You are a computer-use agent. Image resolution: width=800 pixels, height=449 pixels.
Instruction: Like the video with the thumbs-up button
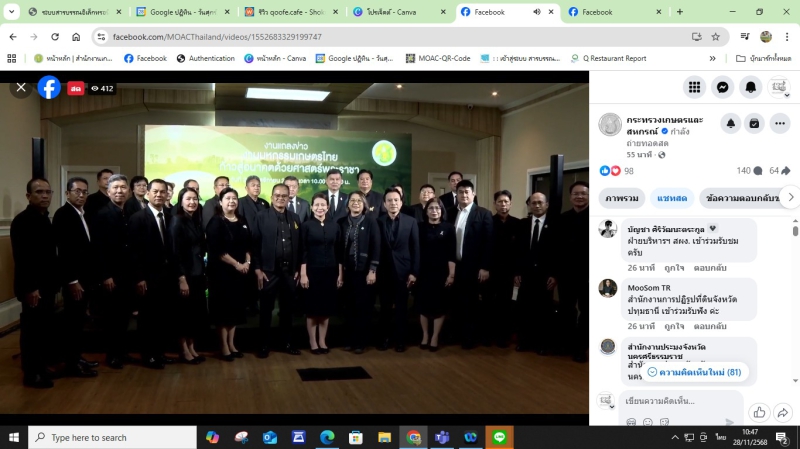tap(759, 412)
